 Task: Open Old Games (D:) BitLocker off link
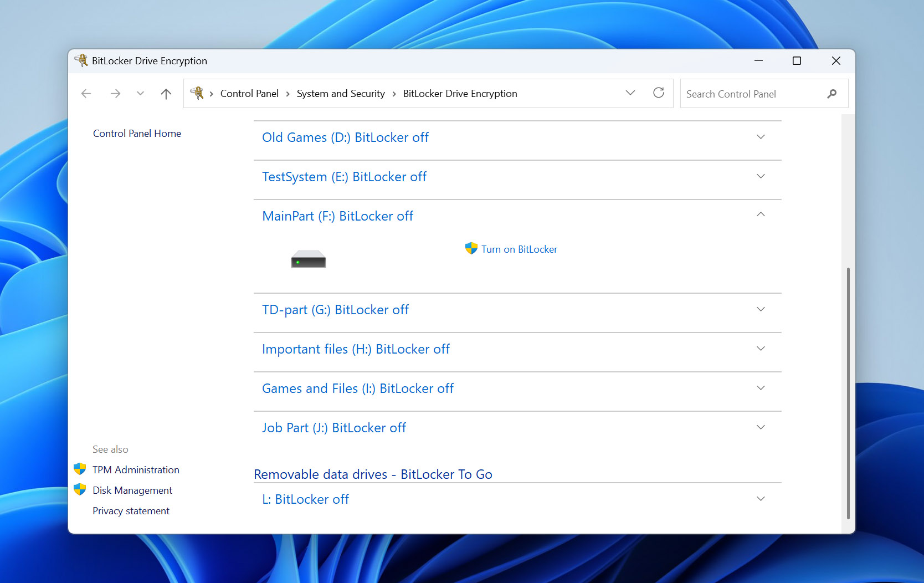pyautogui.click(x=345, y=137)
